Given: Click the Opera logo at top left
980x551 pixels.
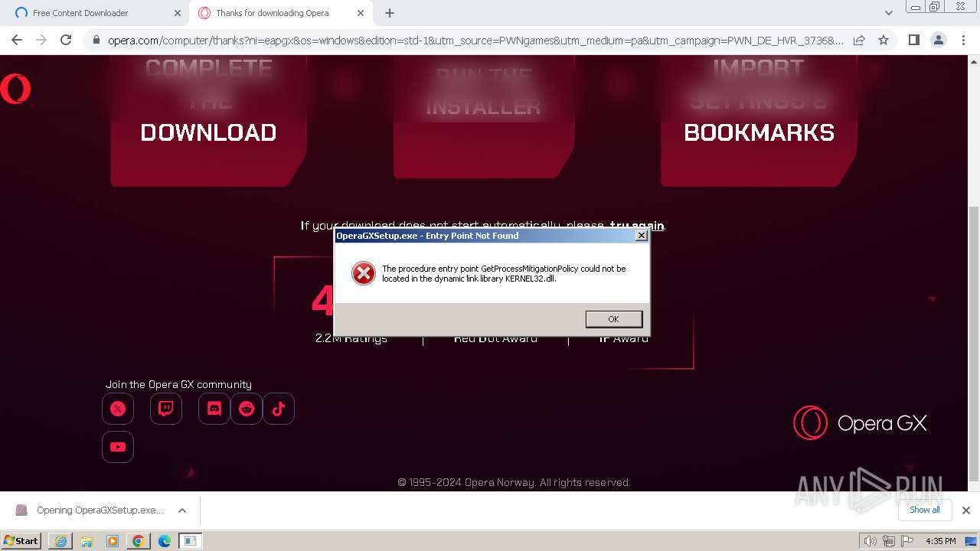Looking at the screenshot, I should [x=15, y=89].
